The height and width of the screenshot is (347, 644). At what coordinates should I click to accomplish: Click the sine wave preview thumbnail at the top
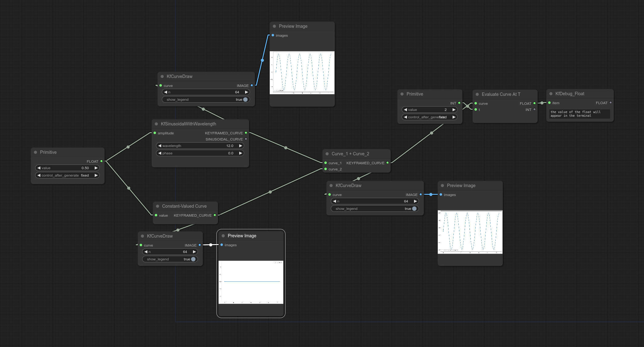(x=302, y=73)
